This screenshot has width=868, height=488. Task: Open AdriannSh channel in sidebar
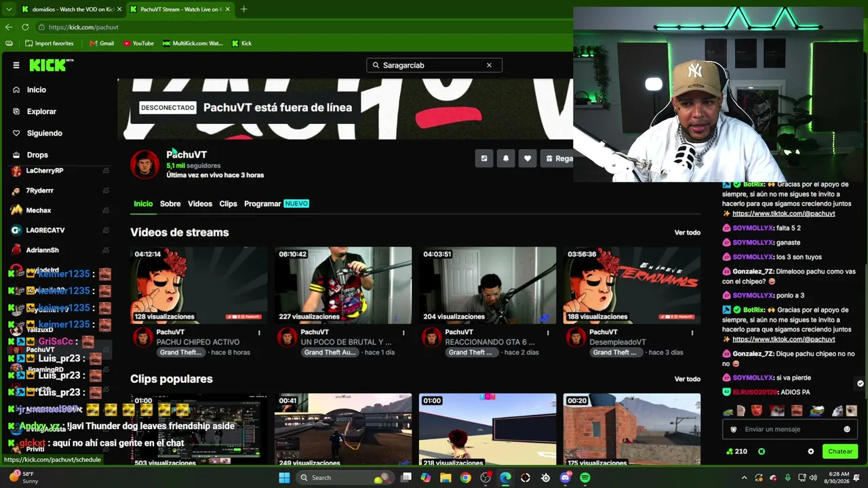(x=42, y=250)
